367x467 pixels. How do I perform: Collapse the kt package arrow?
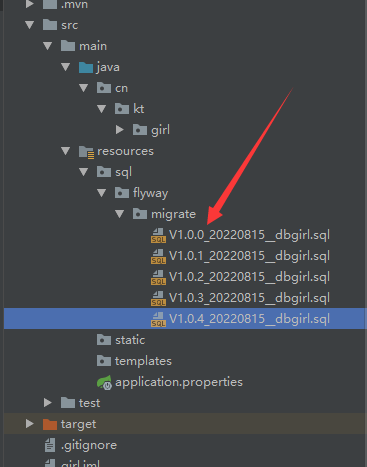[x=102, y=109]
